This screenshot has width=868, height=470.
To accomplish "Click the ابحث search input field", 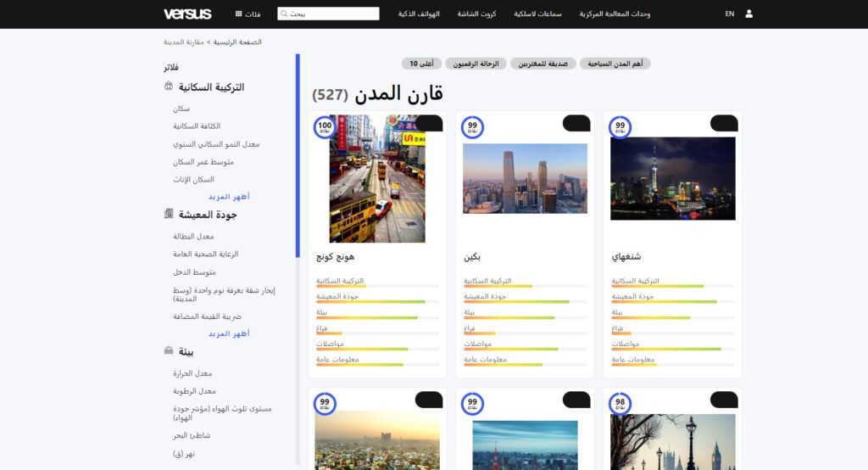I will coord(328,14).
